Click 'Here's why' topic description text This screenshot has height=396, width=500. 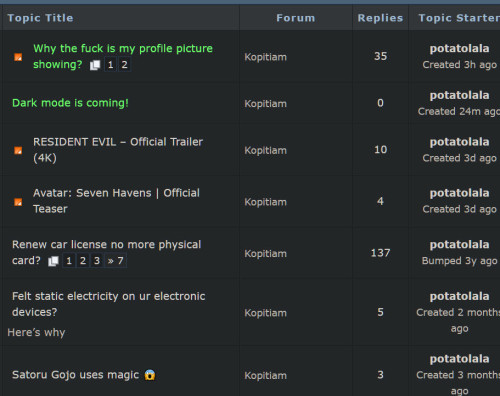click(x=36, y=332)
